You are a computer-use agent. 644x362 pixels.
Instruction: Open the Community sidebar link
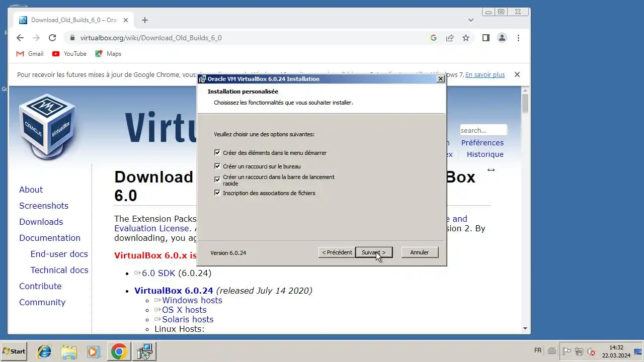click(x=42, y=302)
